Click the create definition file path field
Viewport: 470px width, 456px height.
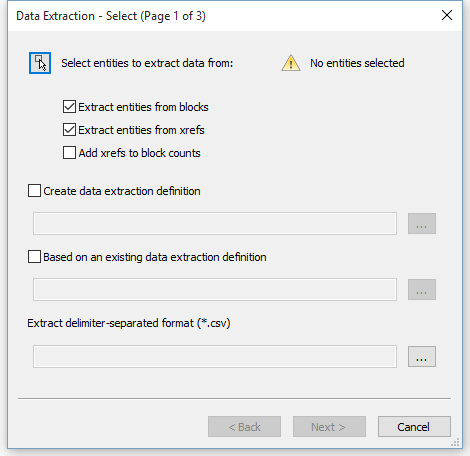(x=215, y=223)
